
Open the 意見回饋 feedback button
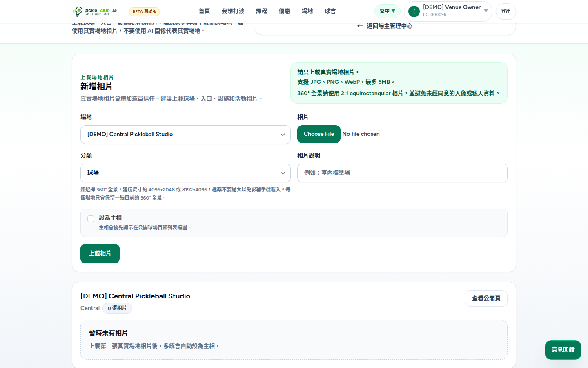click(563, 350)
